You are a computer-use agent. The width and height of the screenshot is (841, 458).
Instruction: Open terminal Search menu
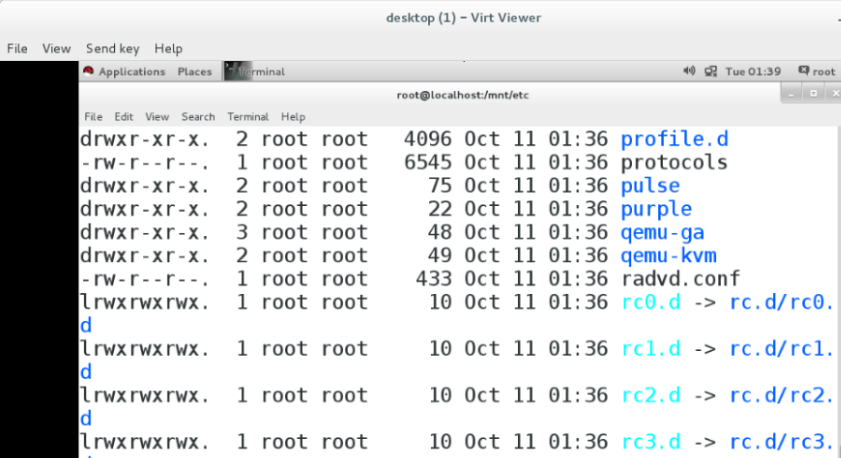pyautogui.click(x=198, y=117)
